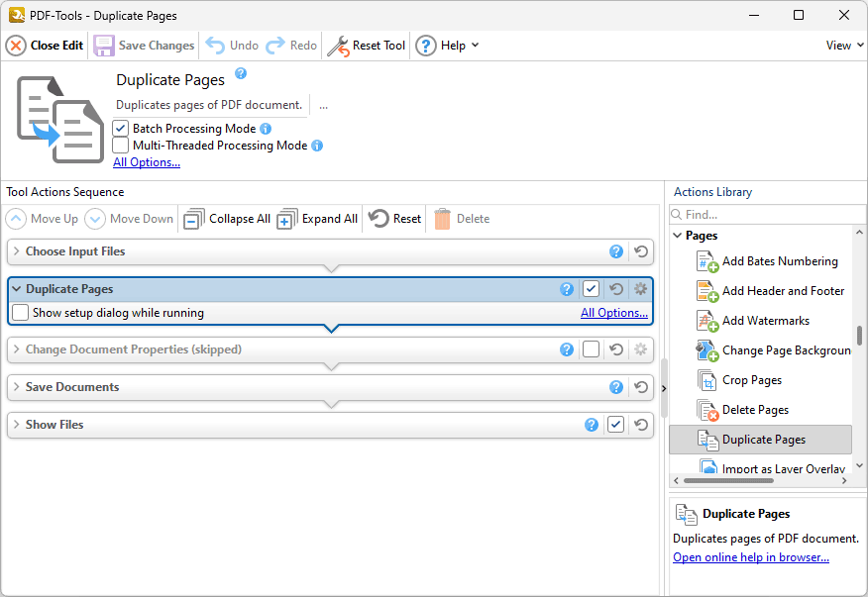Enable Multi-Threaded Processing Mode
868x597 pixels.
coord(120,146)
